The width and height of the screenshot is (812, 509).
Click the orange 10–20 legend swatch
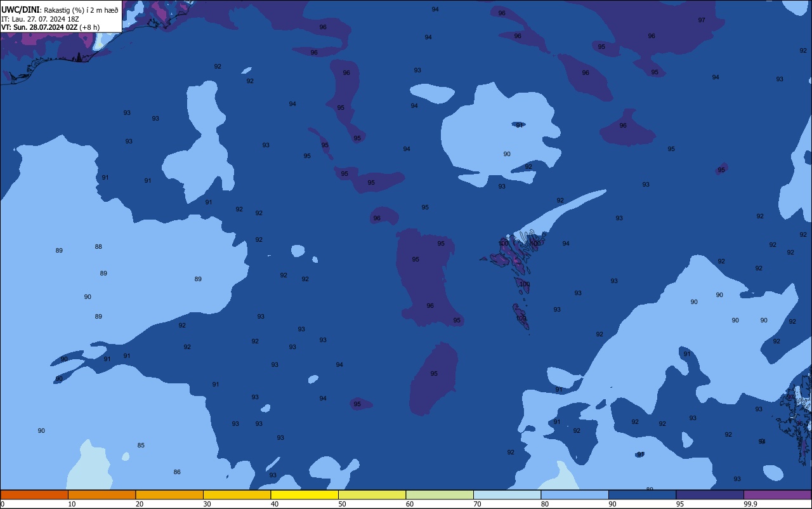(101, 494)
